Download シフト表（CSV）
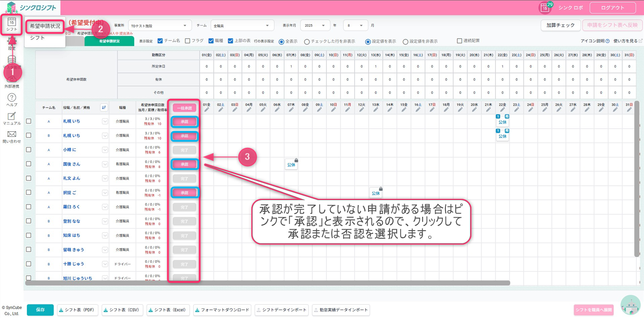Image resolution: width=644 pixels, height=318 pixels. (x=122, y=310)
